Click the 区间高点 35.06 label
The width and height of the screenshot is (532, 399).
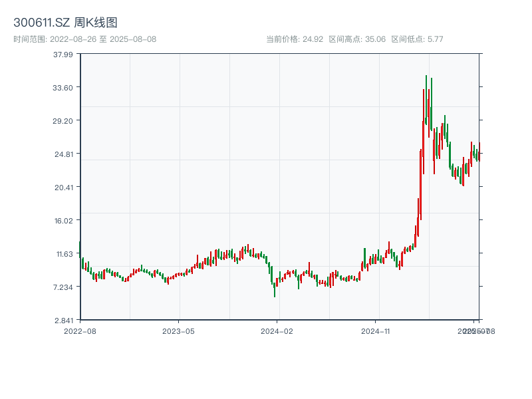tap(357, 39)
